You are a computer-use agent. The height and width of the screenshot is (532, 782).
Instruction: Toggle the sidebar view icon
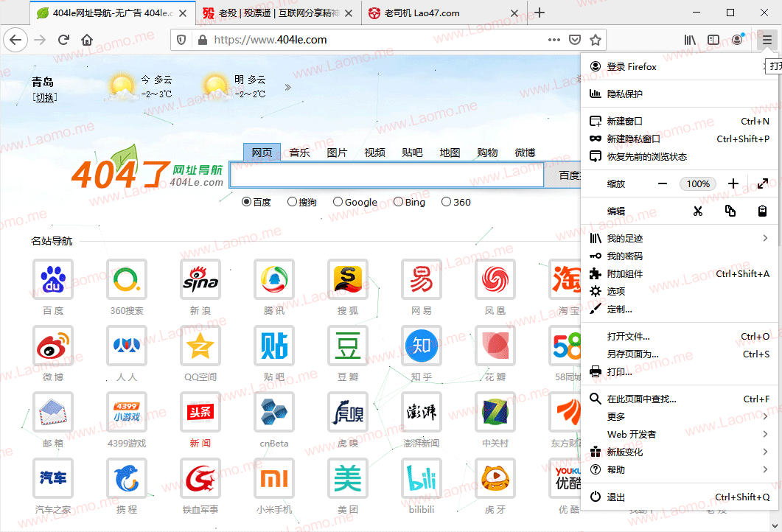[x=713, y=40]
